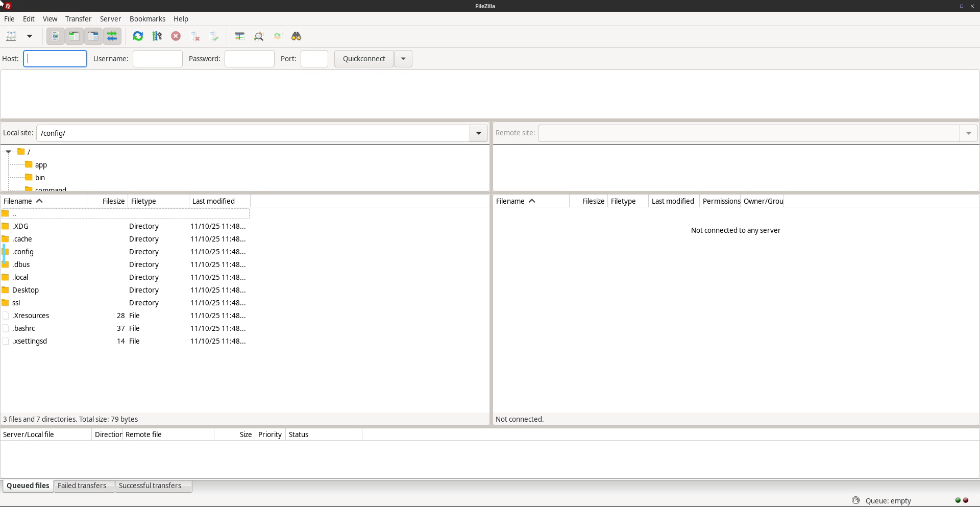Open the Quickconnect history dropdown arrow
The width and height of the screenshot is (980, 507).
[403, 59]
